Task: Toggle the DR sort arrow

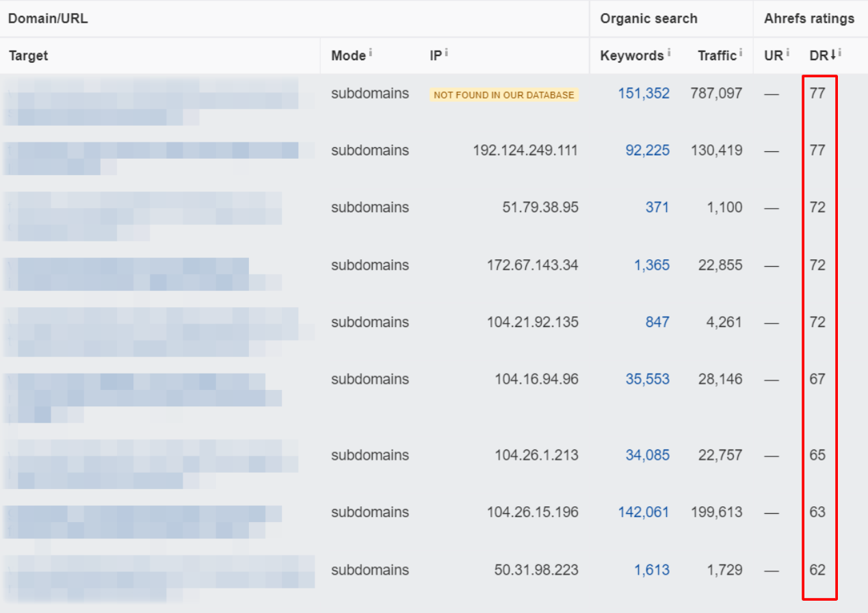Action: 832,55
